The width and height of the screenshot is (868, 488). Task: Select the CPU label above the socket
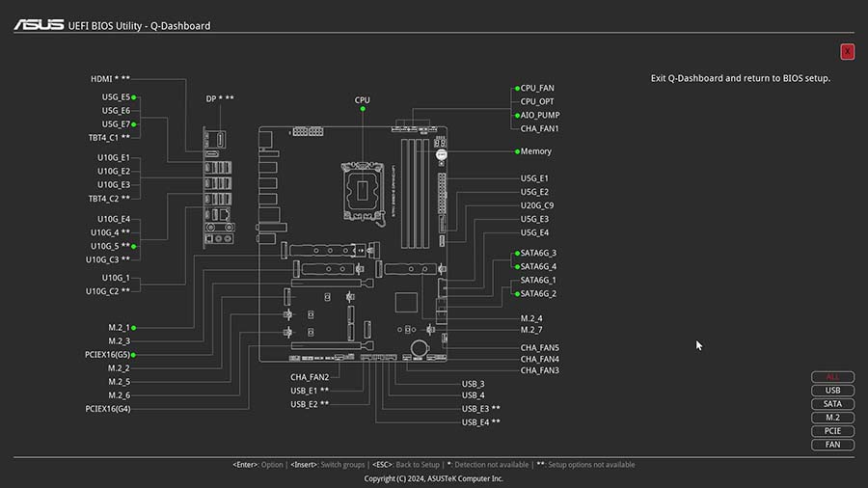(x=363, y=100)
